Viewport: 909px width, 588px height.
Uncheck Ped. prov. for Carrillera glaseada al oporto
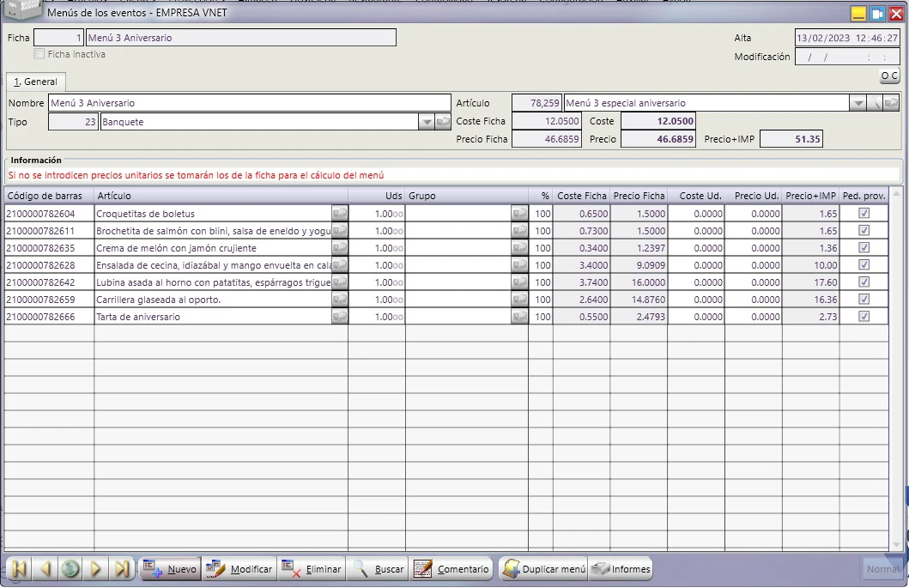[x=864, y=300]
